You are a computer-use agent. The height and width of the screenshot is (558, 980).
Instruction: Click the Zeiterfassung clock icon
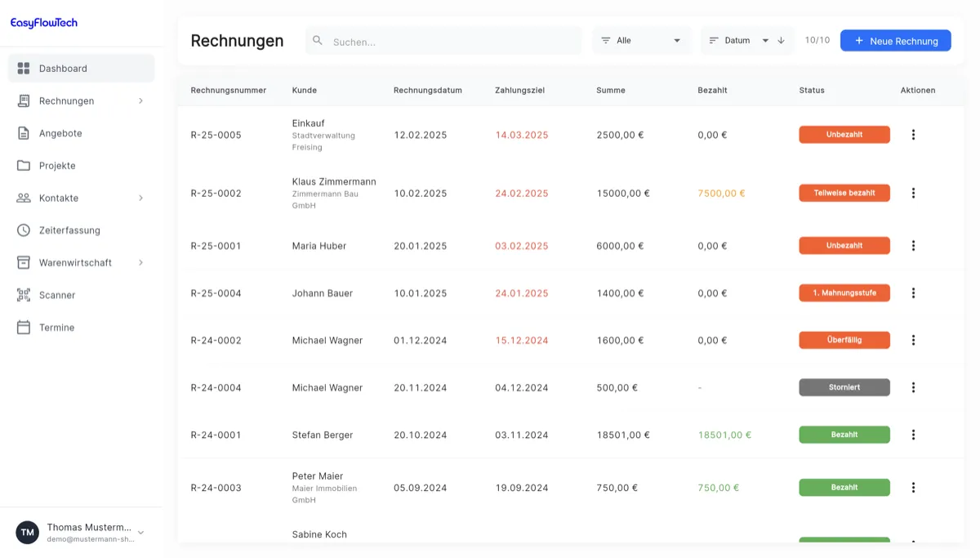click(x=24, y=230)
